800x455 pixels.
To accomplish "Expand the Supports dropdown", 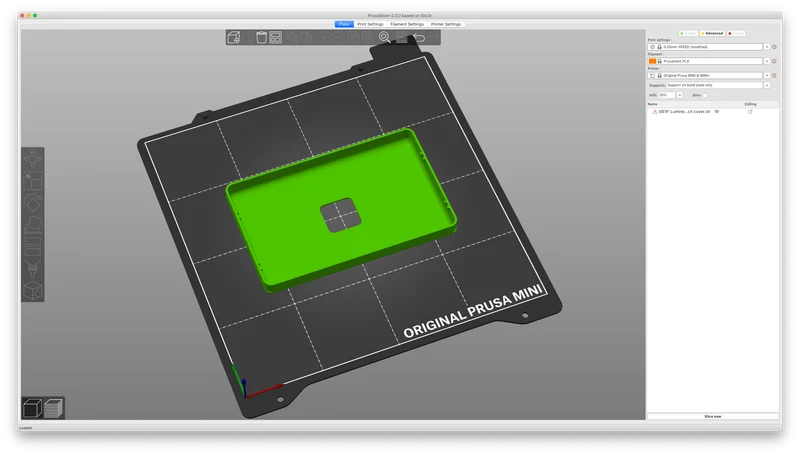I will pyautogui.click(x=766, y=85).
